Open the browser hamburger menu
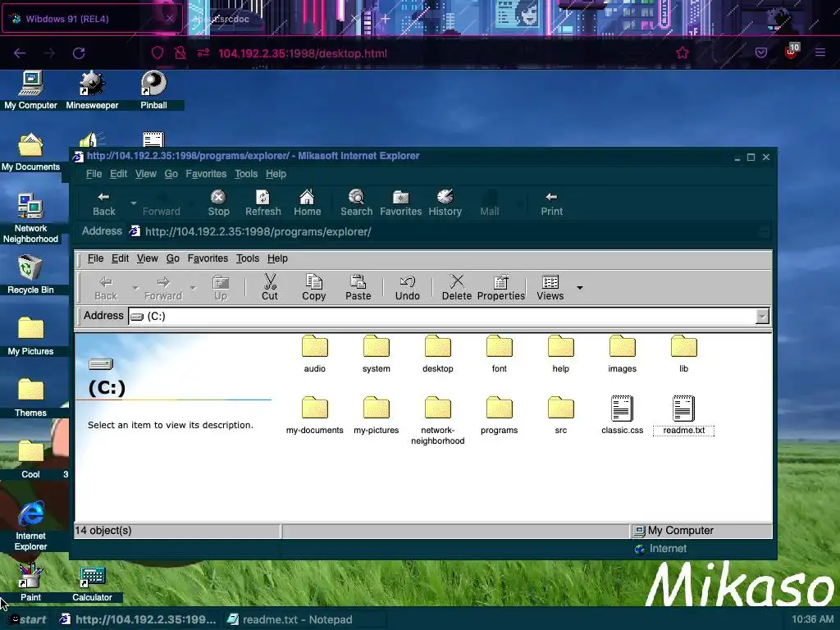The image size is (840, 630). point(819,52)
